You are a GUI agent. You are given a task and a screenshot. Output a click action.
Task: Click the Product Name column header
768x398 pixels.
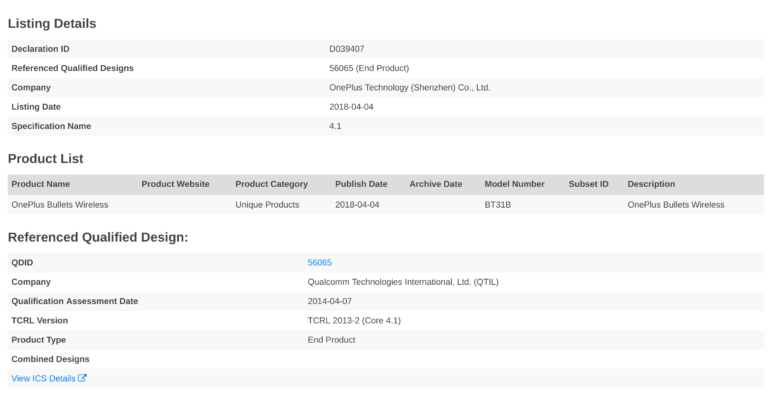41,184
